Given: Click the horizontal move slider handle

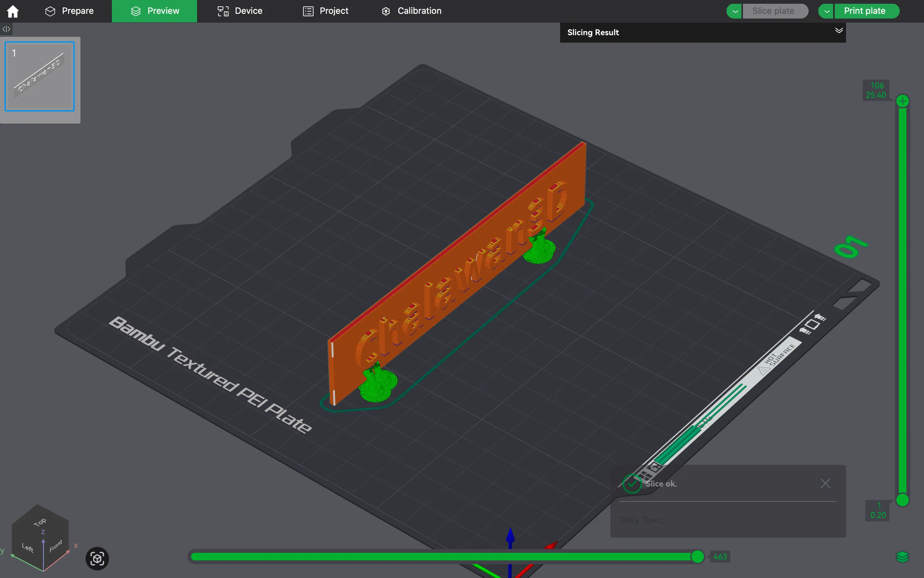Looking at the screenshot, I should (697, 557).
